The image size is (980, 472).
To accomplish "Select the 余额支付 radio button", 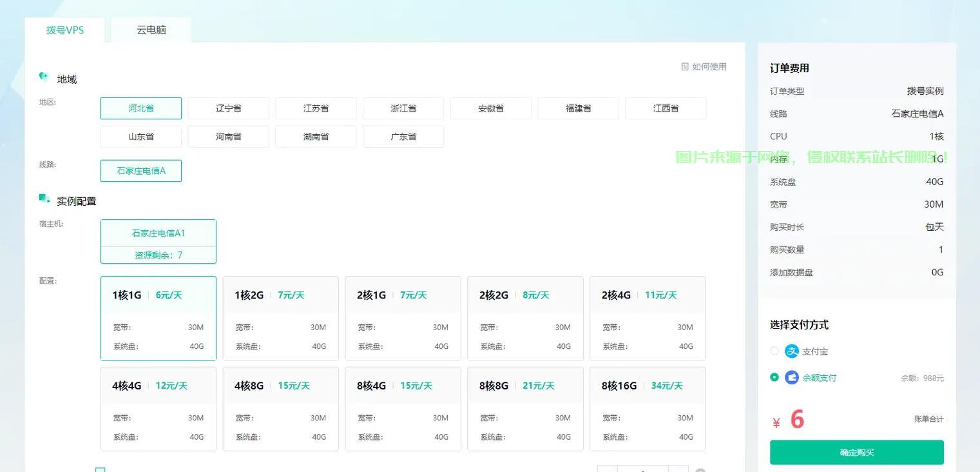I will pyautogui.click(x=774, y=377).
